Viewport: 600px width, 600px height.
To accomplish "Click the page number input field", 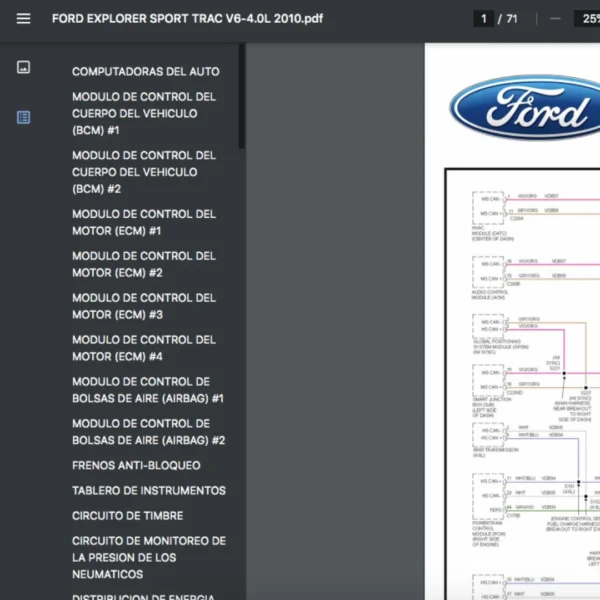I will coord(485,19).
